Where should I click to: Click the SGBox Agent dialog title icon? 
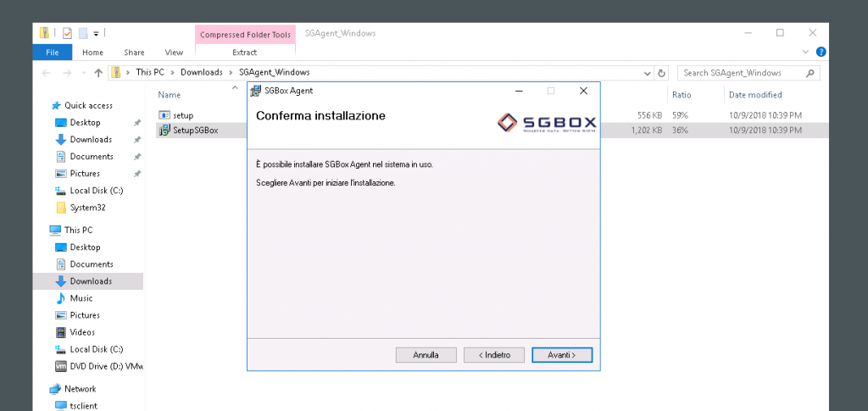[x=256, y=91]
